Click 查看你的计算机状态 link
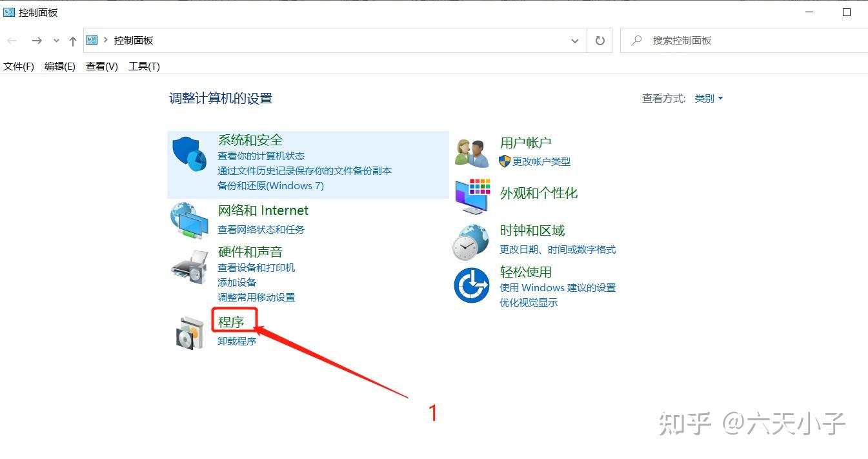Screen dimensions: 868x459 (x=261, y=156)
